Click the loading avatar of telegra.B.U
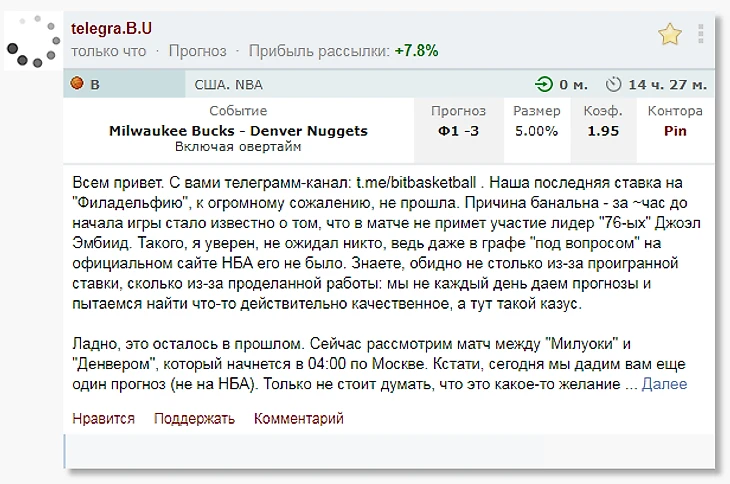 click(x=30, y=43)
